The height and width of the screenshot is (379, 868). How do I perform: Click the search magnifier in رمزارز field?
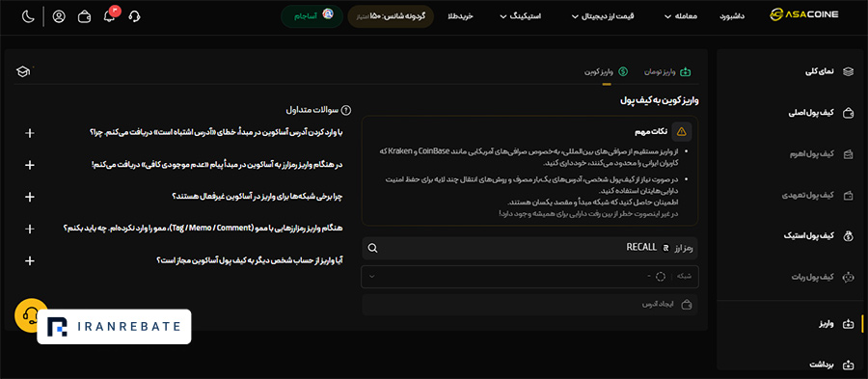tap(372, 248)
